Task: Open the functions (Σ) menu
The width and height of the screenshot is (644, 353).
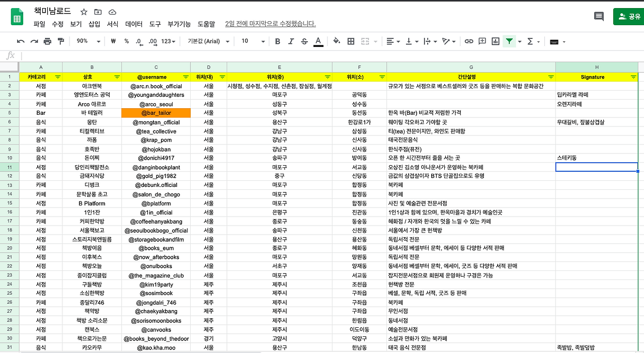Action: (x=531, y=41)
